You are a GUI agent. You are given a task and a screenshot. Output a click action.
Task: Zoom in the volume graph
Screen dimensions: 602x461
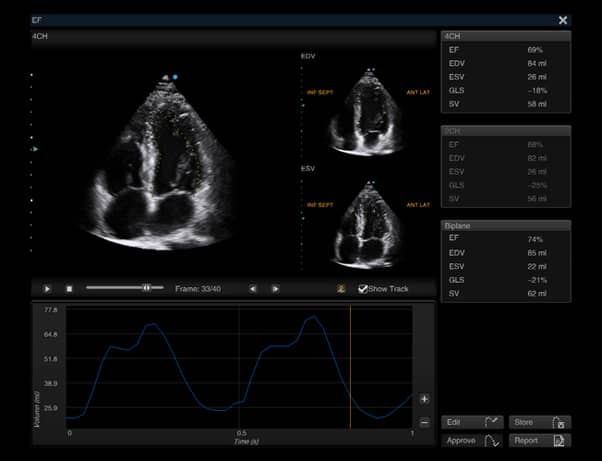click(x=424, y=400)
